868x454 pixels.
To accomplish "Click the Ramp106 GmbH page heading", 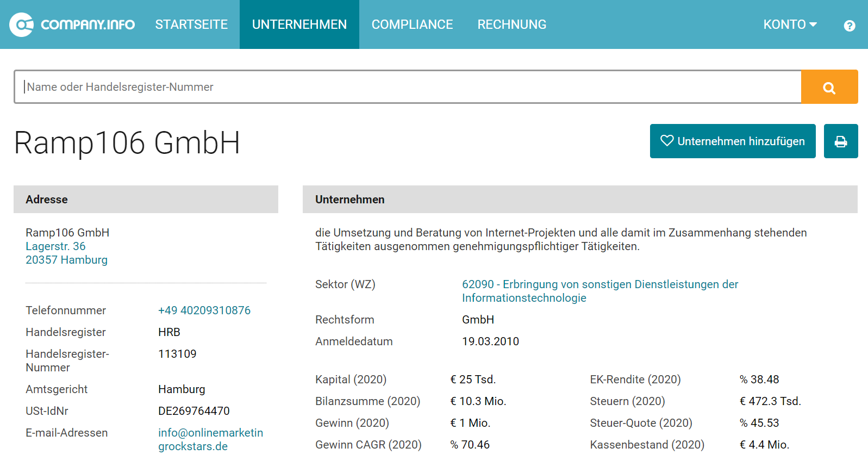I will [127, 143].
